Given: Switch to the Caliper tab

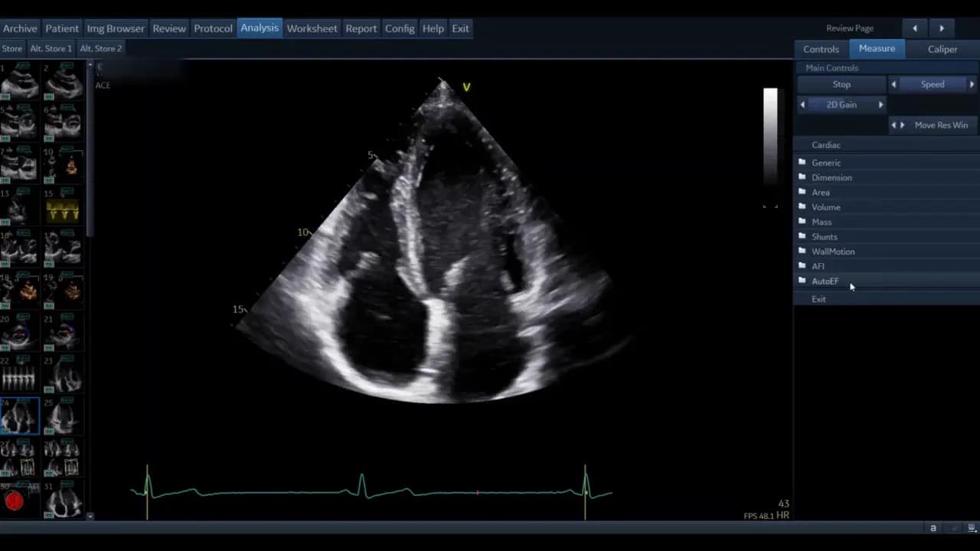Looking at the screenshot, I should tap(942, 49).
